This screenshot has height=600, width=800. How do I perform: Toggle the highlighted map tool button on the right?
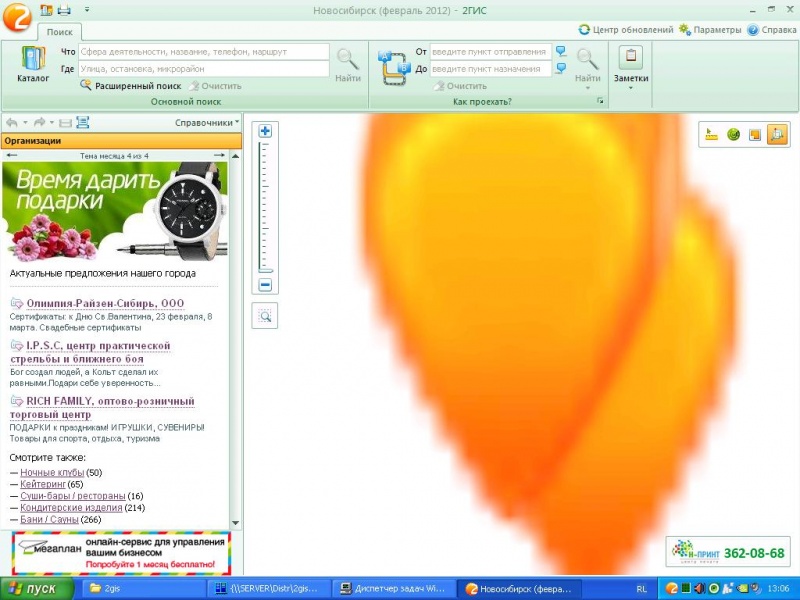click(777, 135)
